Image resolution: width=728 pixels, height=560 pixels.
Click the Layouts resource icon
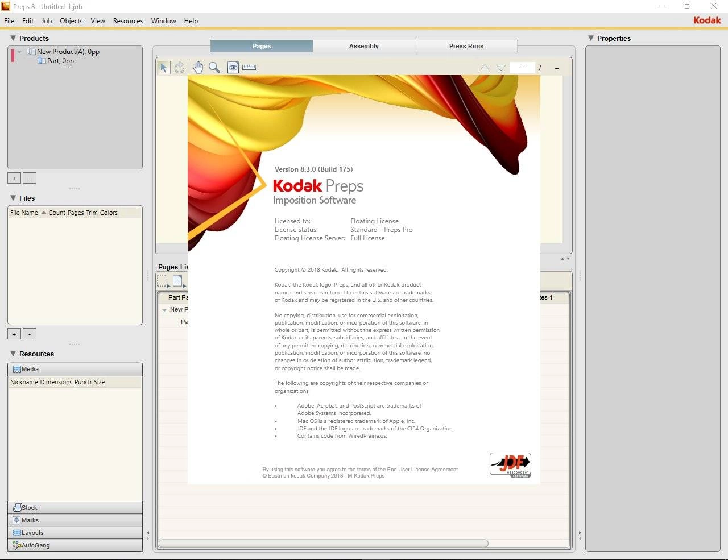pos(17,533)
